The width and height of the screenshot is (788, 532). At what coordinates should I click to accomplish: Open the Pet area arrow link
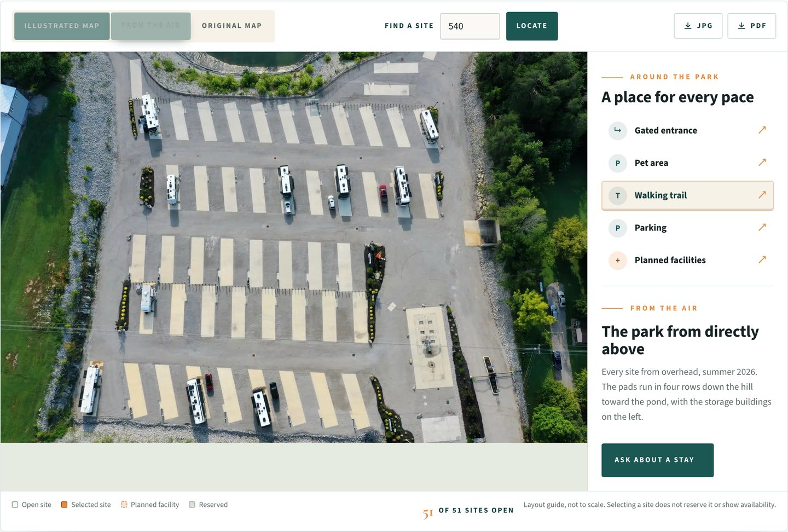762,162
